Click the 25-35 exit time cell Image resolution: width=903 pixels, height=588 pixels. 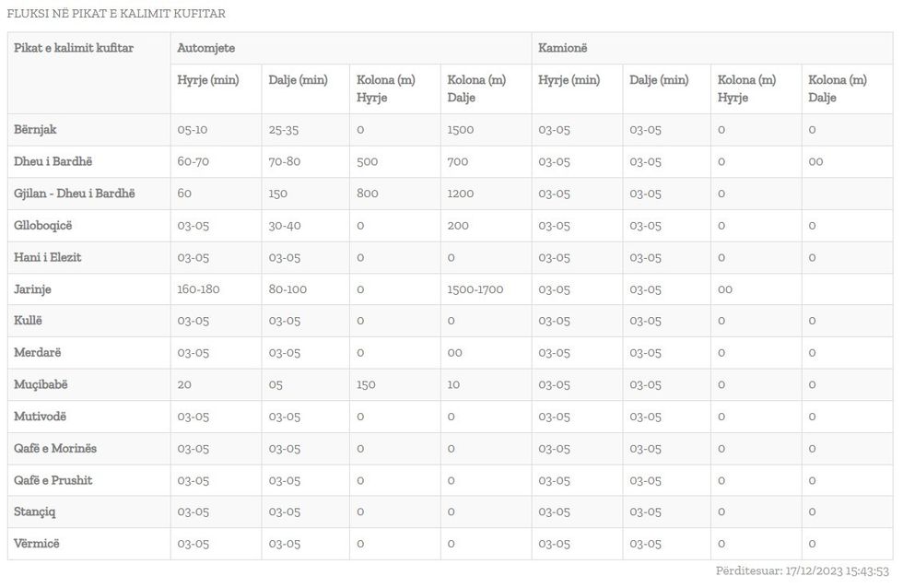[x=284, y=130]
